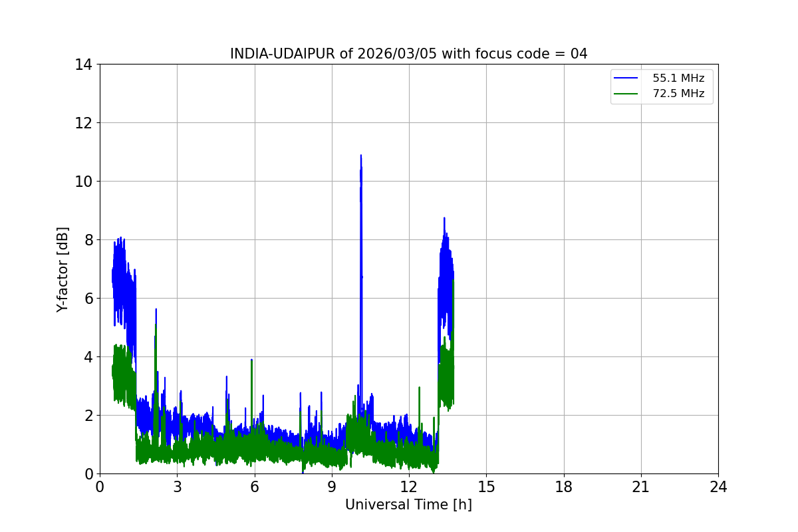Screen dimensions: 798x532
Task: Click the blue burst peak near 13.5 h
Action: [x=444, y=218]
